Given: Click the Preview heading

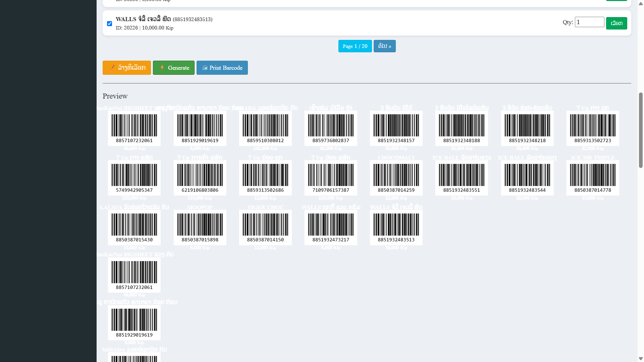Looking at the screenshot, I should (x=115, y=96).
